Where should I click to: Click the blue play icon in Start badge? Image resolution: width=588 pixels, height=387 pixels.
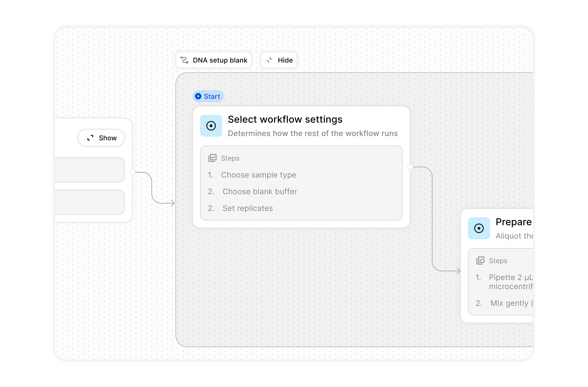[198, 96]
